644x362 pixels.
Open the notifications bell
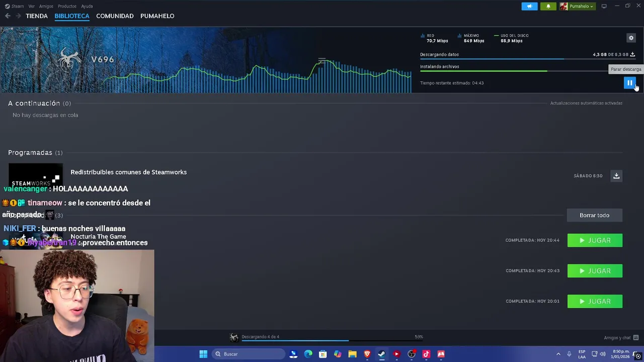pos(548,6)
